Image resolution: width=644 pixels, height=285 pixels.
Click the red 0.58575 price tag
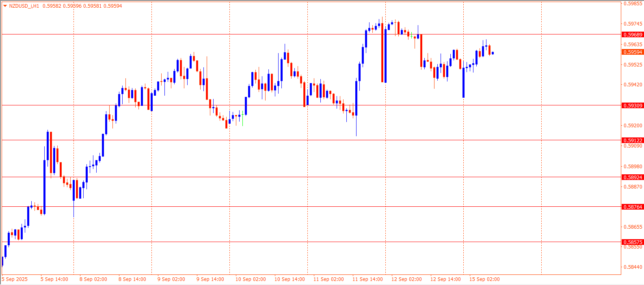[x=633, y=242]
